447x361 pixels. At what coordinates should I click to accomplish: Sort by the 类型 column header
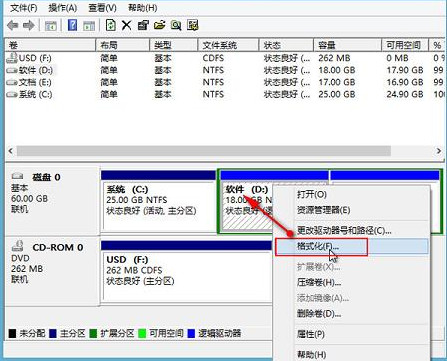click(174, 45)
